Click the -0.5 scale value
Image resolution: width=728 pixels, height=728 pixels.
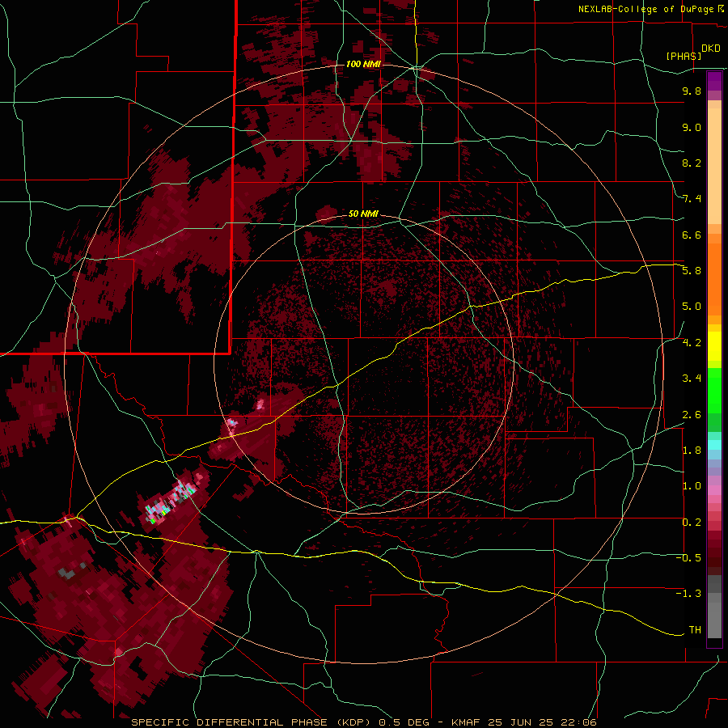tap(688, 558)
